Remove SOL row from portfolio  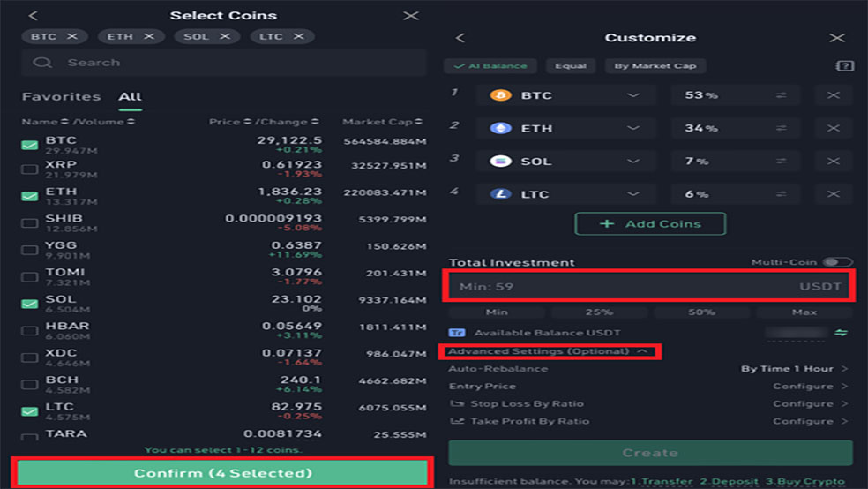[833, 162]
